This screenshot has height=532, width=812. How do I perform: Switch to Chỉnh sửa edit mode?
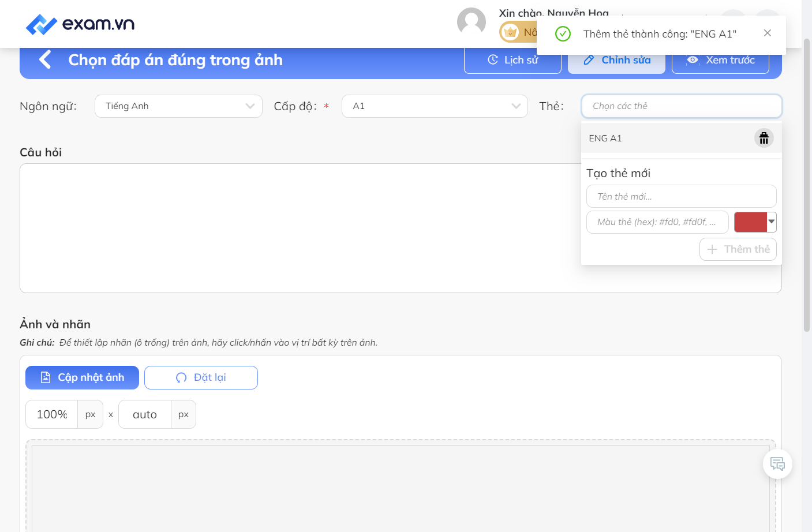tap(616, 60)
